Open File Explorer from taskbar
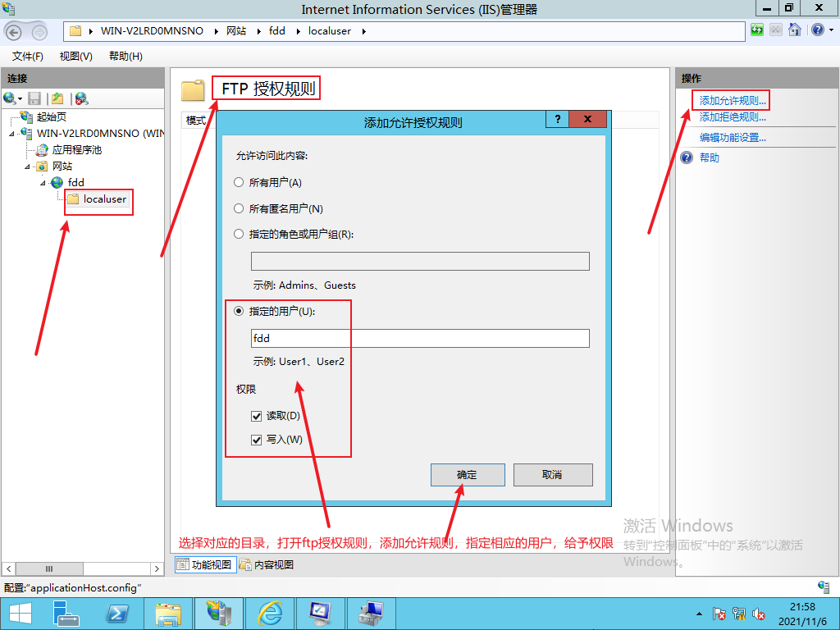The height and width of the screenshot is (630, 840). 168,614
